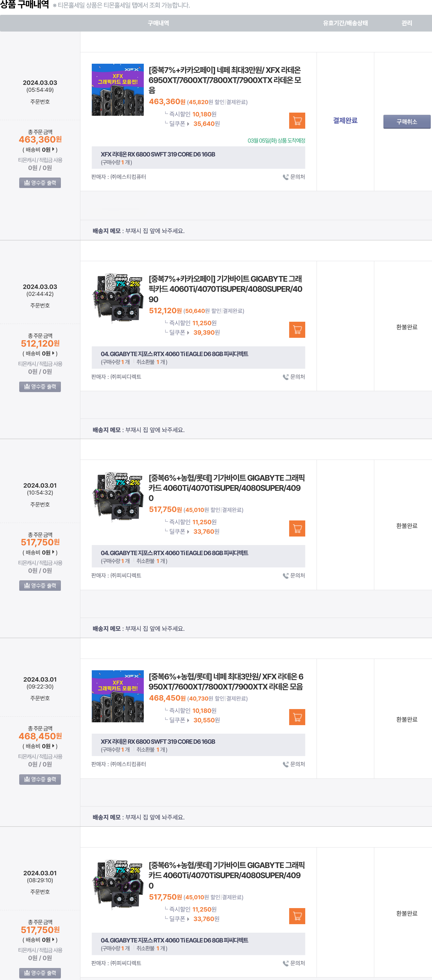
Task: Click the 구매취소 button
Action: (407, 122)
